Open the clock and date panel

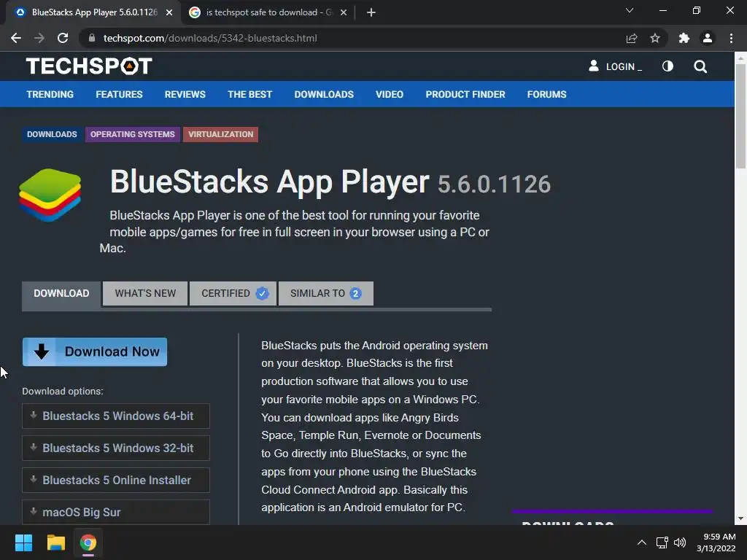point(716,542)
